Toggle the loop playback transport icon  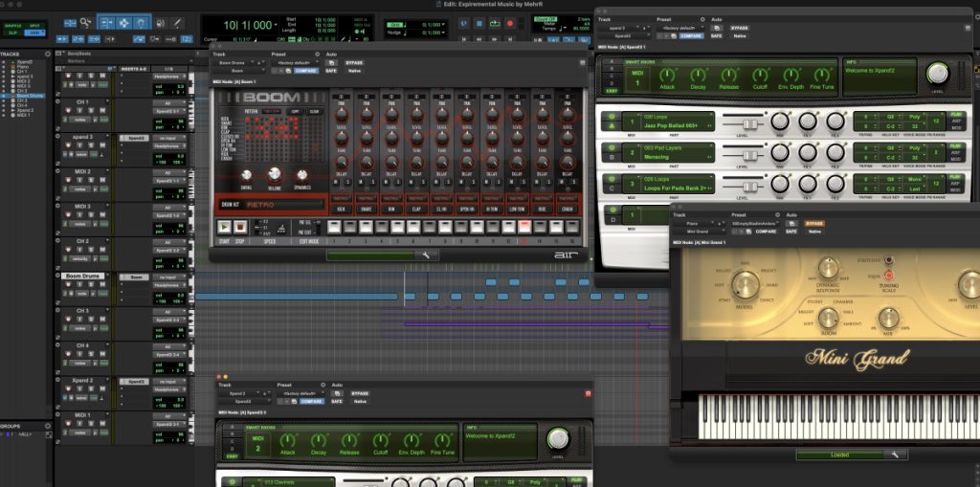pyautogui.click(x=495, y=23)
